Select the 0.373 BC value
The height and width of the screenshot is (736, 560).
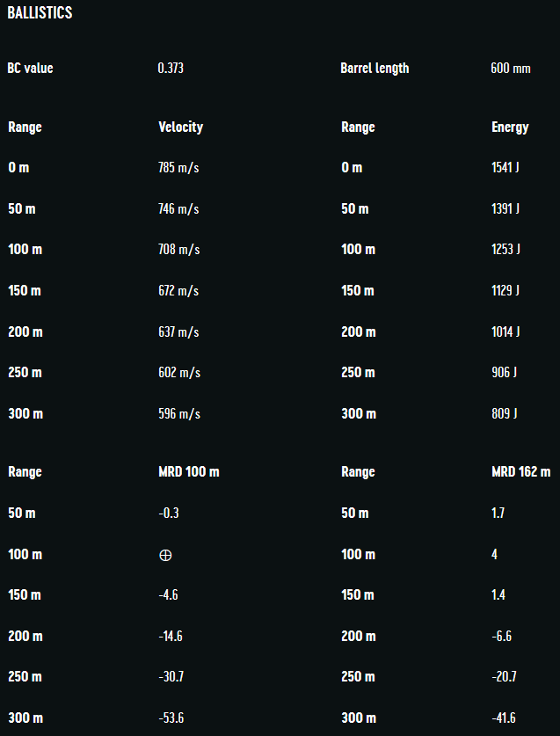[x=171, y=68]
